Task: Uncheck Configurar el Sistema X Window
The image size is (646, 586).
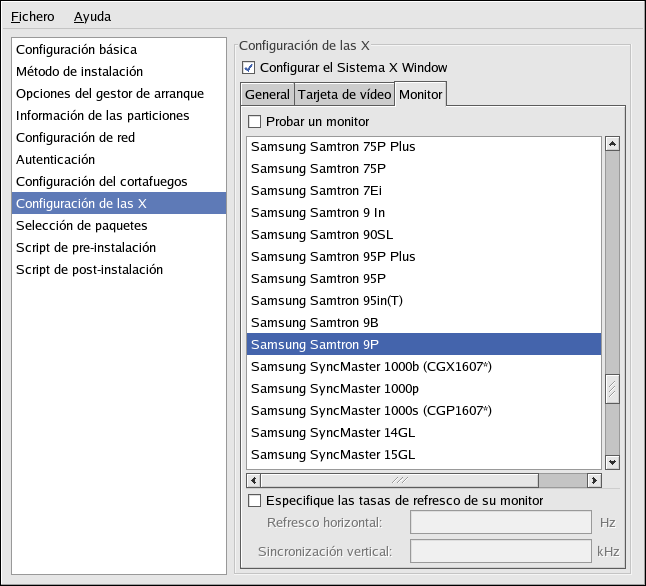Action: pyautogui.click(x=249, y=68)
